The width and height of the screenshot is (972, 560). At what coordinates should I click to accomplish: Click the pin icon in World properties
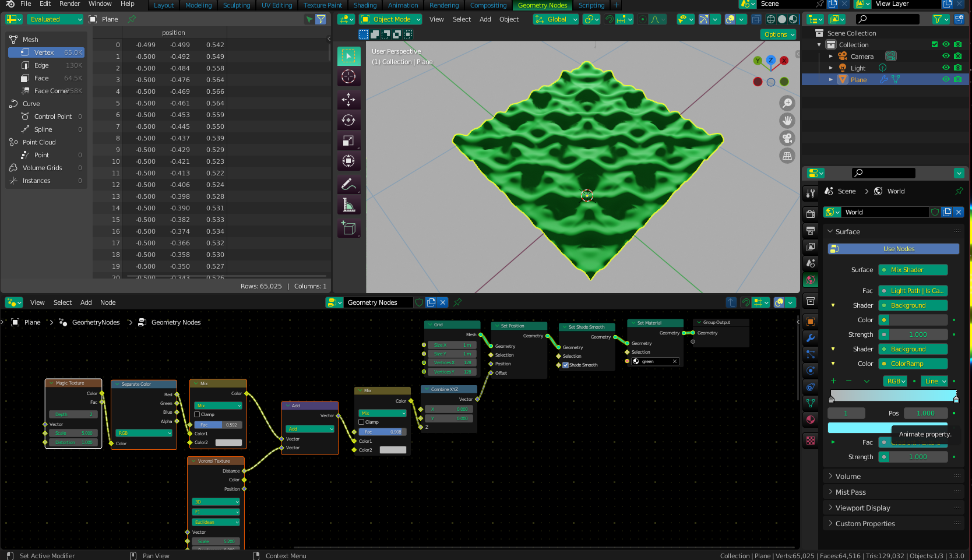point(959,191)
